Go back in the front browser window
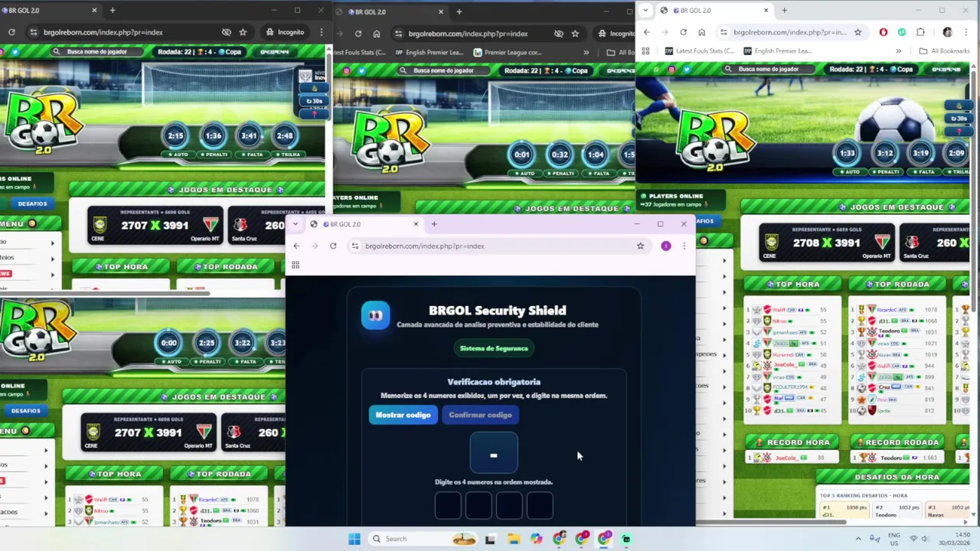Image resolution: width=980 pixels, height=551 pixels. click(x=296, y=246)
